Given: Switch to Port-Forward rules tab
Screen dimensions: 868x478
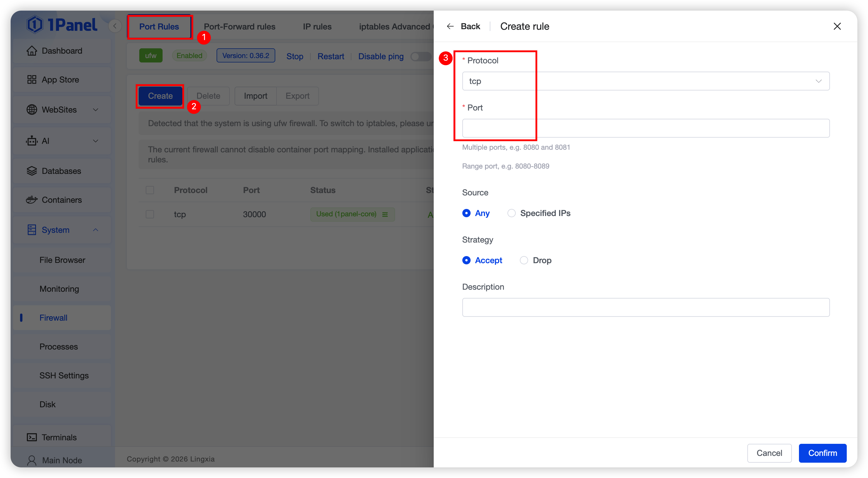Looking at the screenshot, I should [239, 27].
